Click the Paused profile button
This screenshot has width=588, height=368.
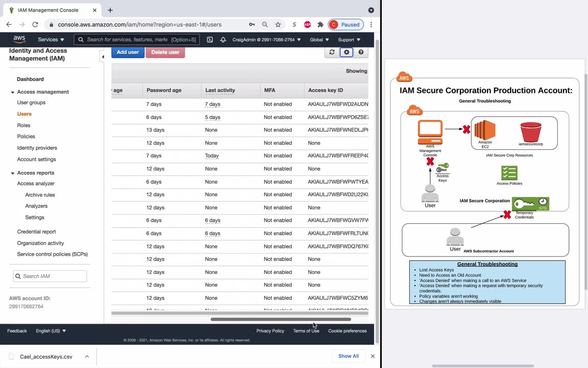tap(346, 25)
